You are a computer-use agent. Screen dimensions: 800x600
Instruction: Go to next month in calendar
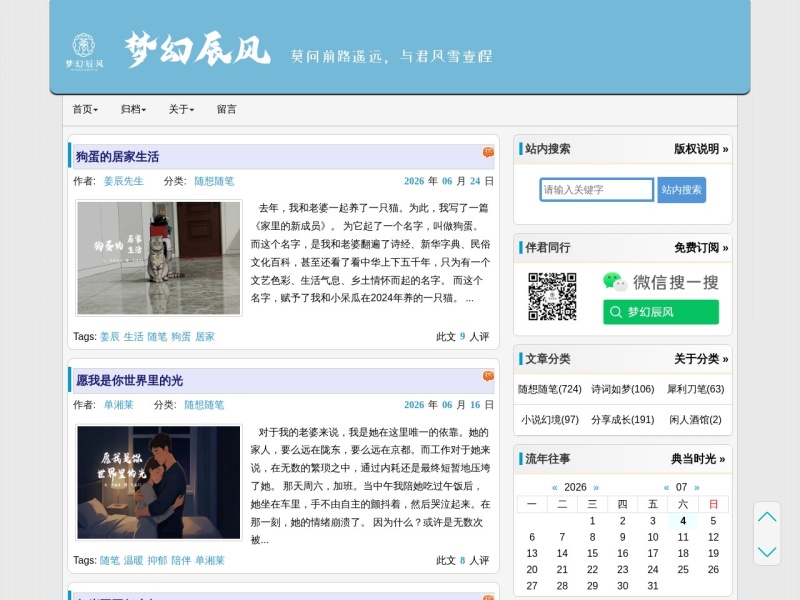click(697, 487)
